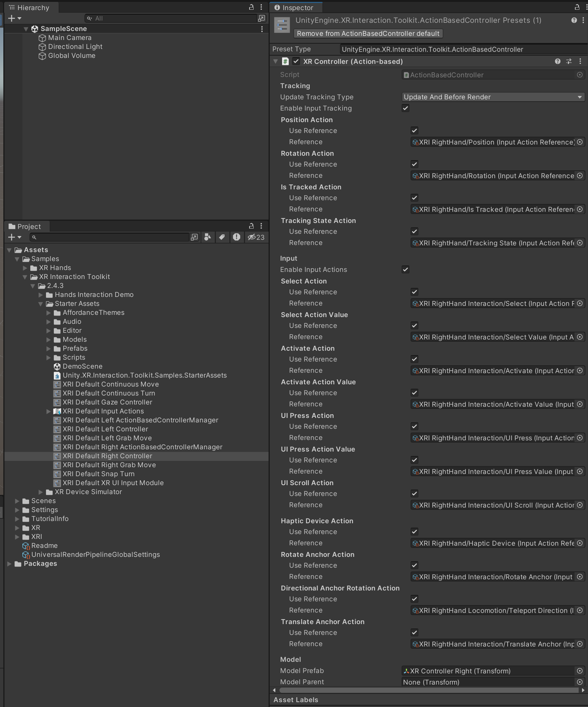This screenshot has height=707, width=588.
Task: Click the Script field object picker icon
Action: pyautogui.click(x=580, y=75)
